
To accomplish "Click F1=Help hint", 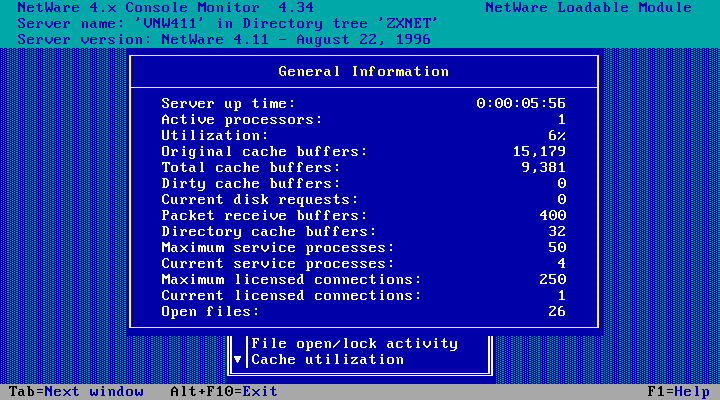I will pos(678,392).
